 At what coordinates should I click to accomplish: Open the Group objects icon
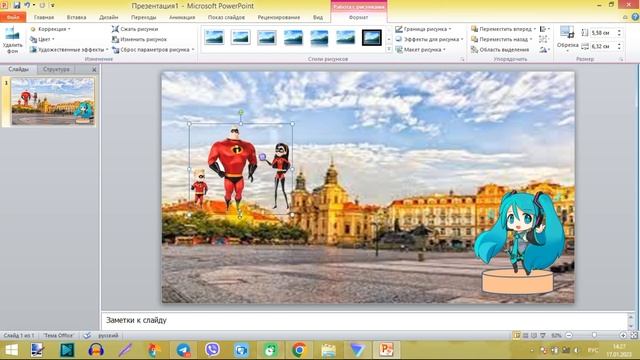click(x=543, y=39)
